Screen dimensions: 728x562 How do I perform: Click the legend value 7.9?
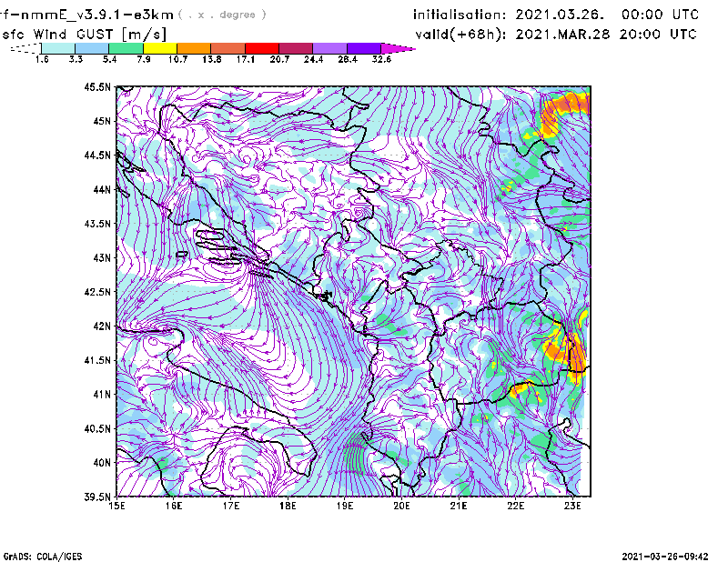pos(144,59)
